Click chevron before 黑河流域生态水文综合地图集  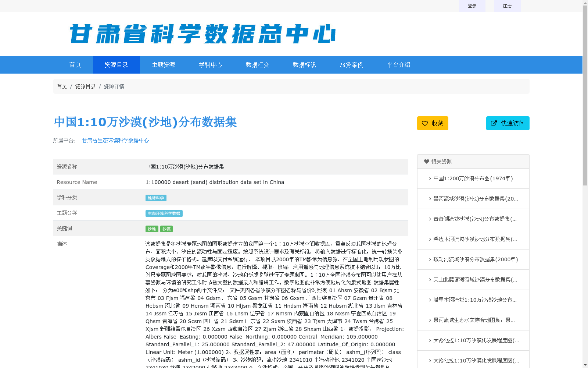[430, 320]
